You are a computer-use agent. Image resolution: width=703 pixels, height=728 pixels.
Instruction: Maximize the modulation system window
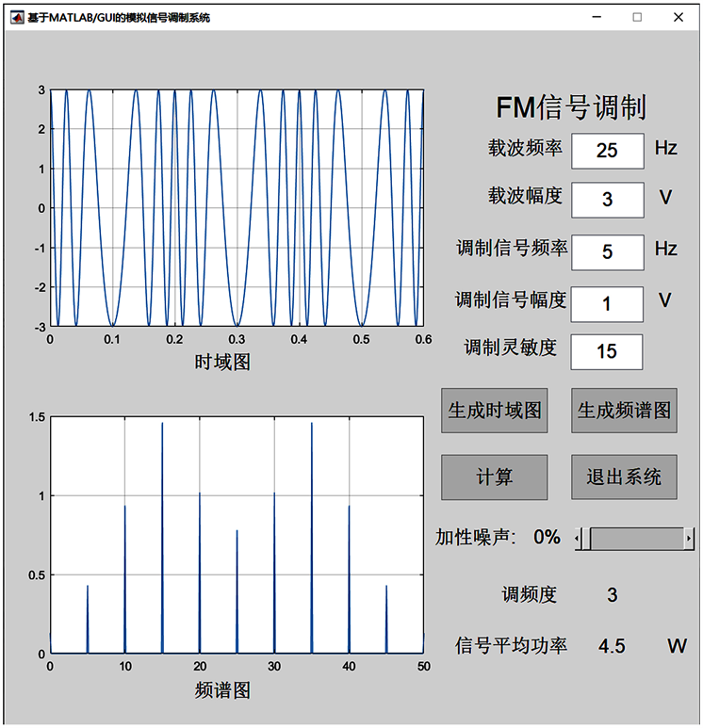click(x=637, y=16)
